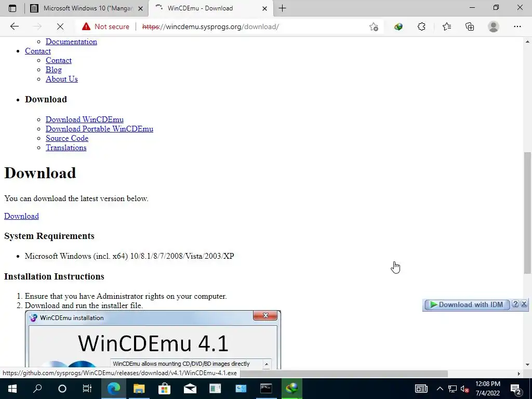The image size is (532, 399).
Task: Open the user profile icon
Action: pyautogui.click(x=494, y=26)
